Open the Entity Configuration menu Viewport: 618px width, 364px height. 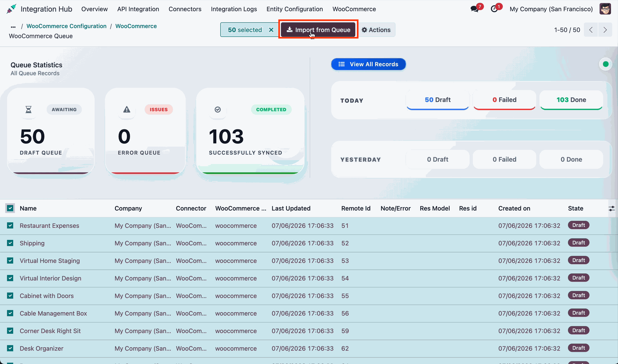[x=295, y=9]
